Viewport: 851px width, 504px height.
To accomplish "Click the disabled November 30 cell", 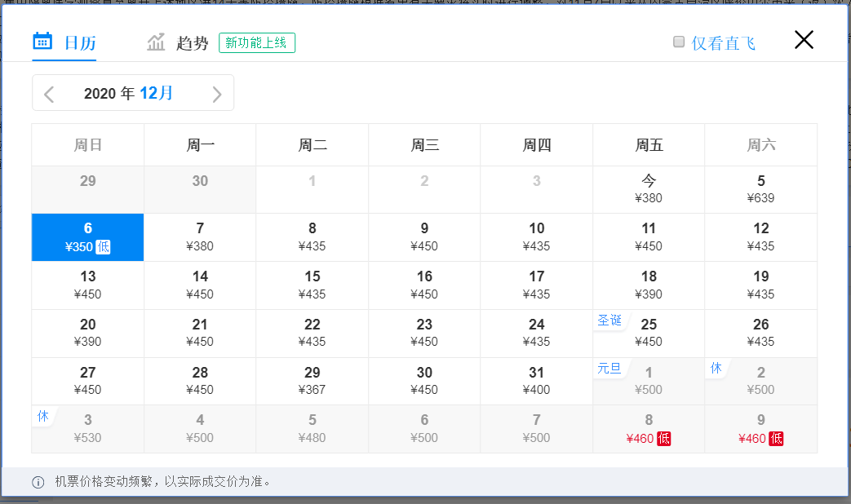I will (x=200, y=189).
